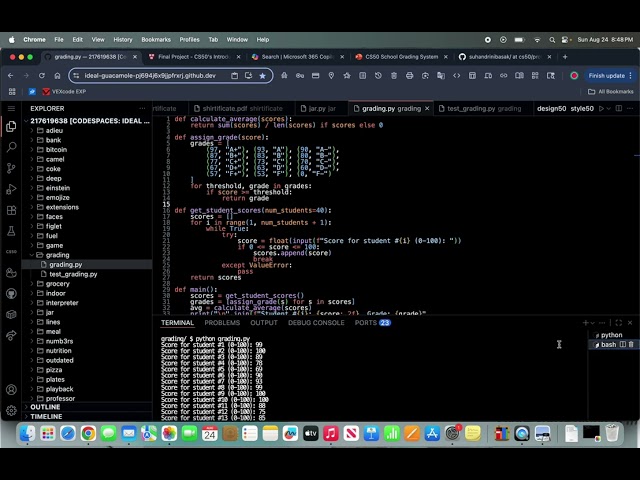Open Music app from the Dock

click(331, 433)
